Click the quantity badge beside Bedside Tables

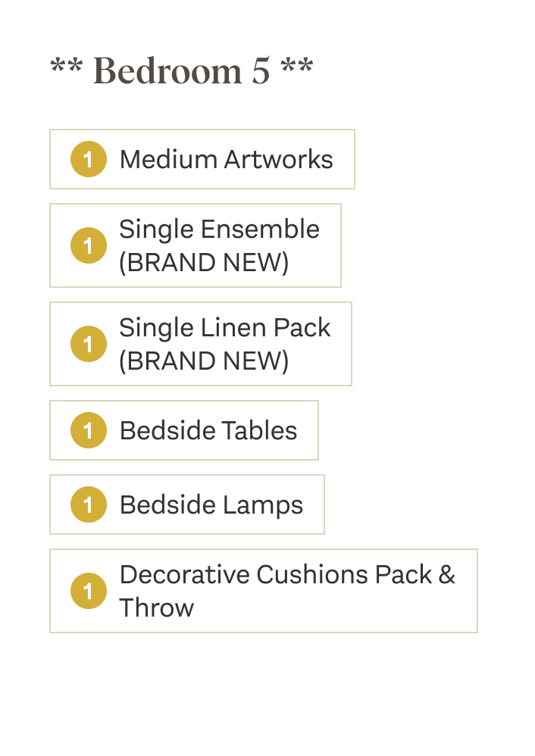88,430
